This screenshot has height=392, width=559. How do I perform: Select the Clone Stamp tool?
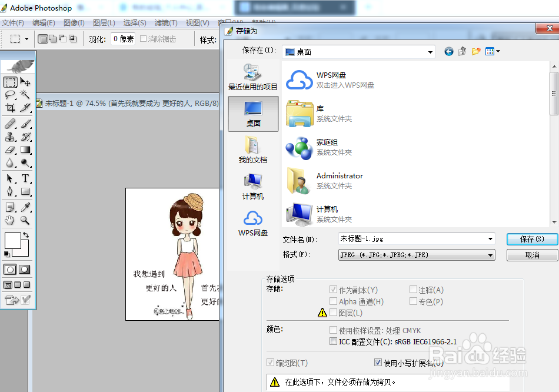[x=10, y=137]
